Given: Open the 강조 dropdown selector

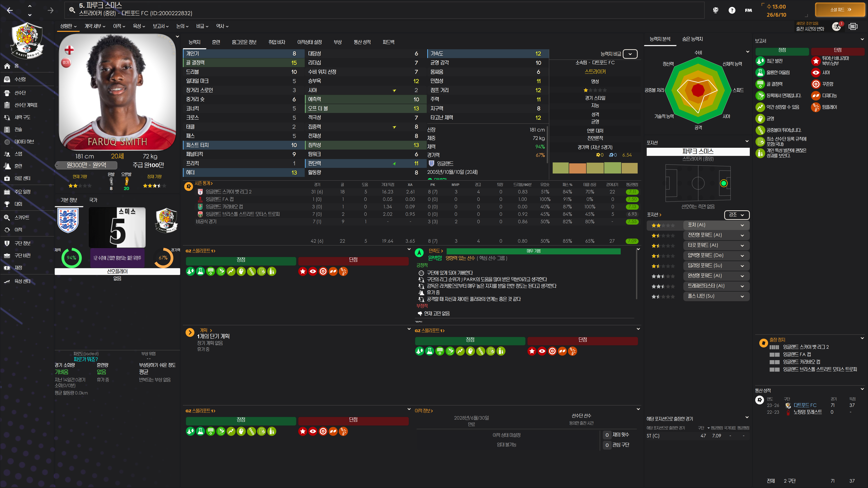Looking at the screenshot, I should click(x=736, y=215).
